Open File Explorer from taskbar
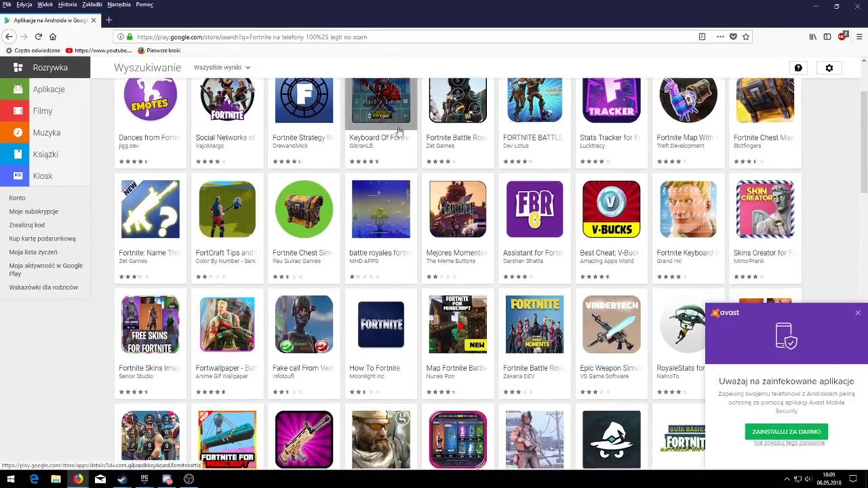Screen dimensions: 868x488 pyautogui.click(x=56, y=479)
